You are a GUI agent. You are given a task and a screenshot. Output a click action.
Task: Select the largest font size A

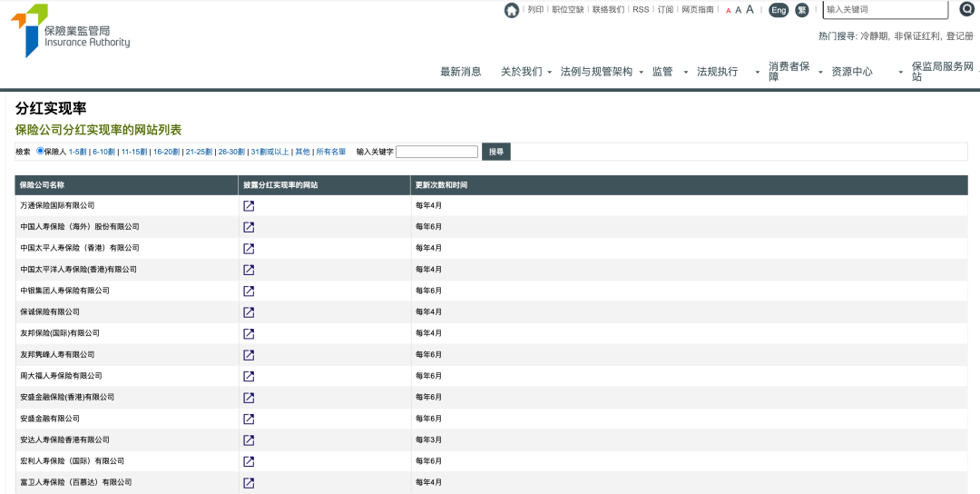pos(750,9)
